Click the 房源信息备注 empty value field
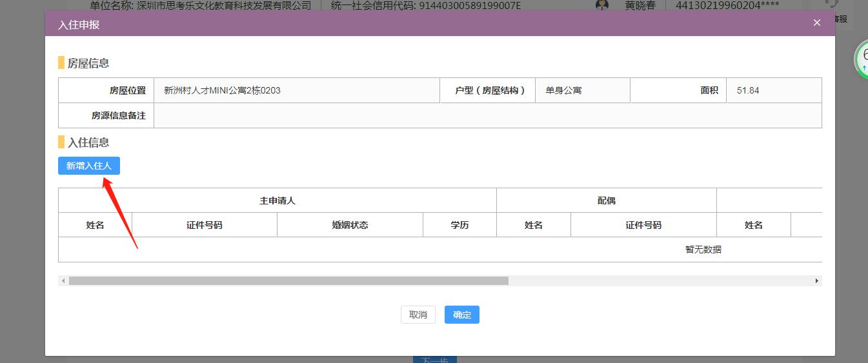Viewport: 868px width, 363px height. (x=487, y=115)
